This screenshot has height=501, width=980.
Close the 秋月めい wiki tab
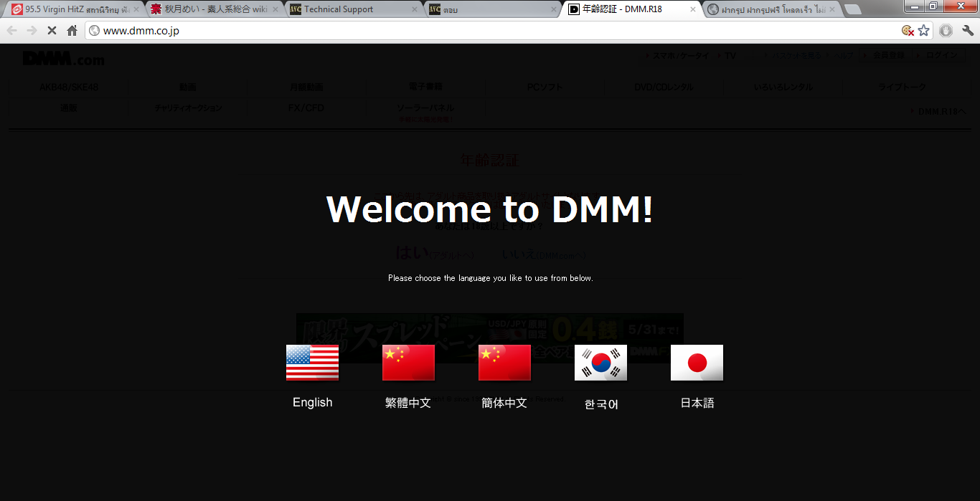tap(275, 9)
